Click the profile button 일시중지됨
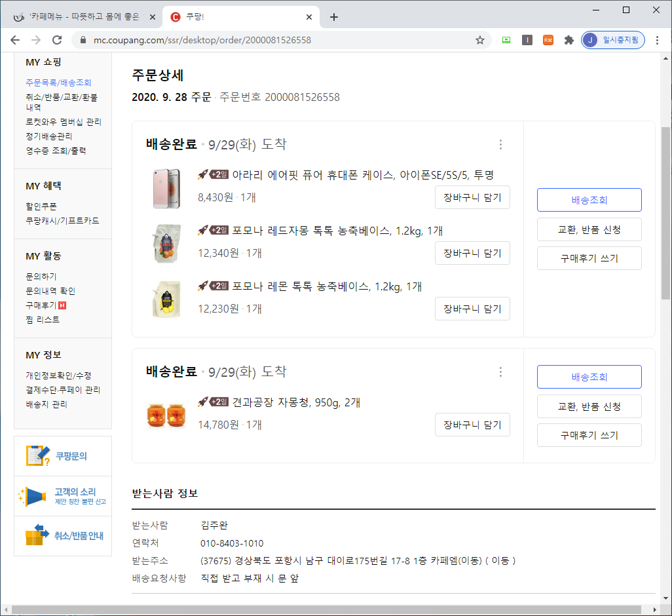 pyautogui.click(x=613, y=40)
